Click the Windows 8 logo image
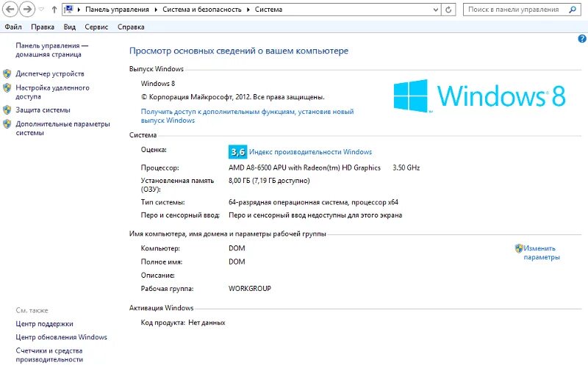 (479, 96)
